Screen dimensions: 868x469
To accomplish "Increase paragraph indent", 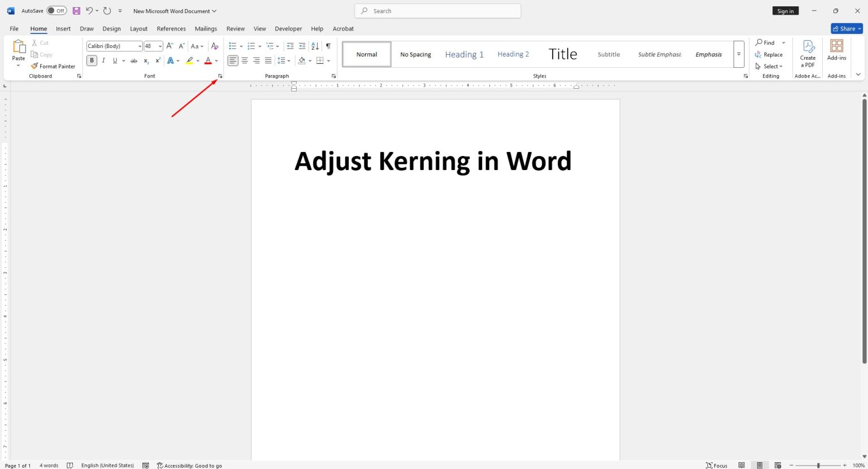I will coord(302,46).
